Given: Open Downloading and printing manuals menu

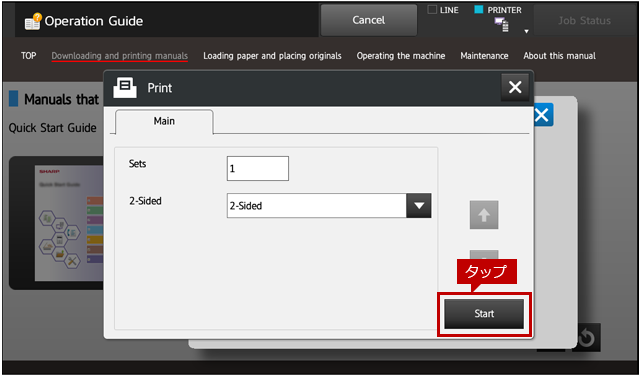Looking at the screenshot, I should click(120, 56).
